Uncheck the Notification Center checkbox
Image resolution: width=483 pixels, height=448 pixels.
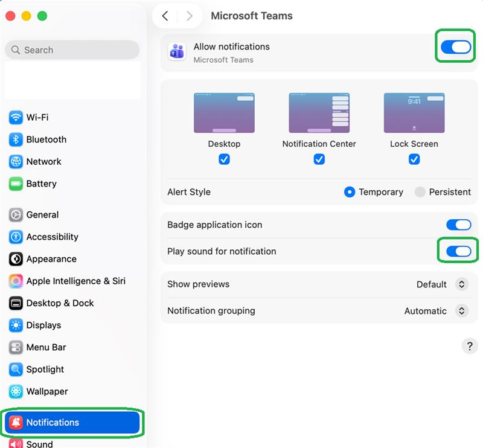(319, 159)
